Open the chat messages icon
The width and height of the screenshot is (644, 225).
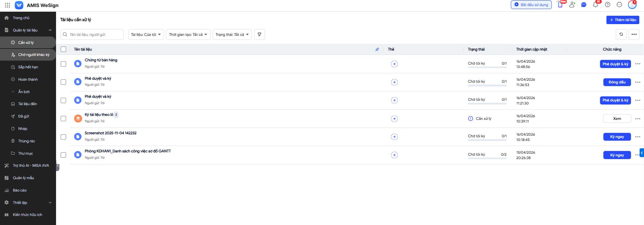(x=584, y=5)
